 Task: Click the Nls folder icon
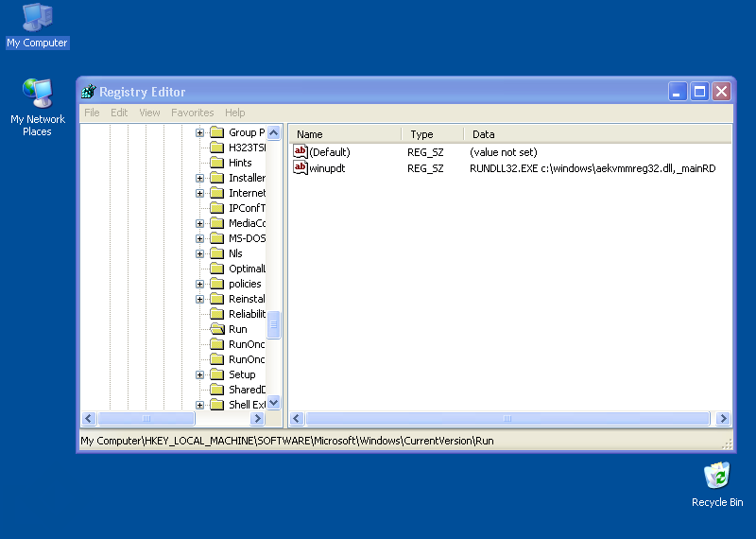point(217,253)
